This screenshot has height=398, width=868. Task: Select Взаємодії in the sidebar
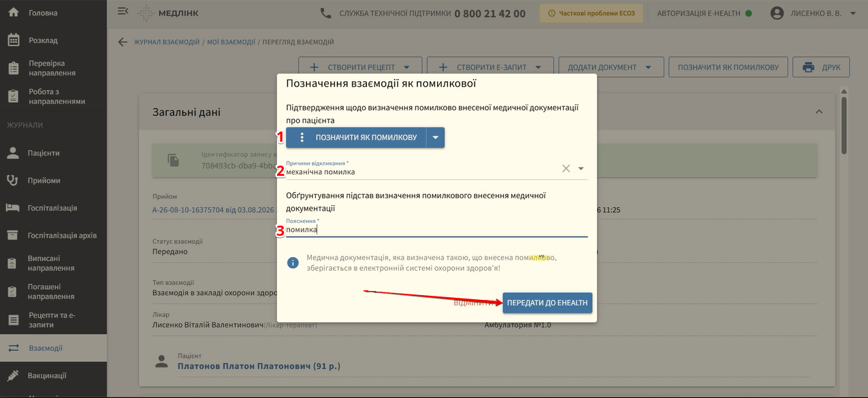pyautogui.click(x=53, y=348)
